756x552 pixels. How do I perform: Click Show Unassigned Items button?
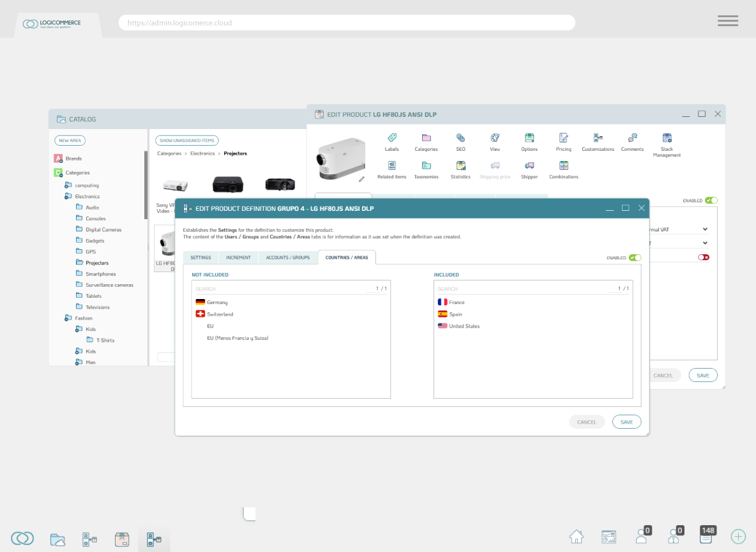point(186,141)
